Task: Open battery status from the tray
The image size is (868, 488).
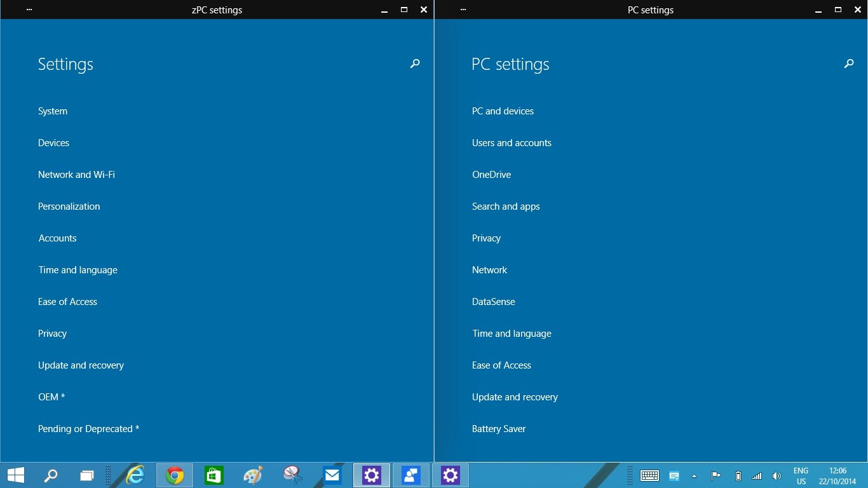Action: [x=738, y=475]
